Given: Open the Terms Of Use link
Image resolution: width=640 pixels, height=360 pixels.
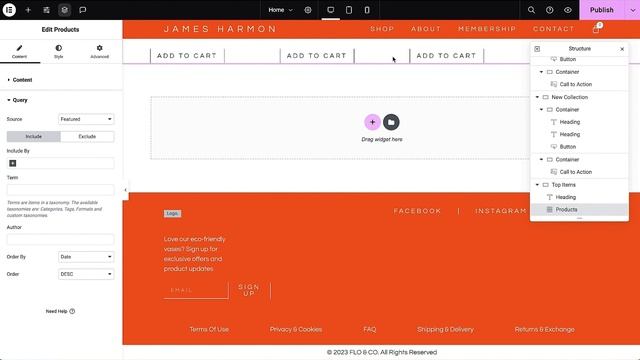Looking at the screenshot, I should click(x=209, y=329).
